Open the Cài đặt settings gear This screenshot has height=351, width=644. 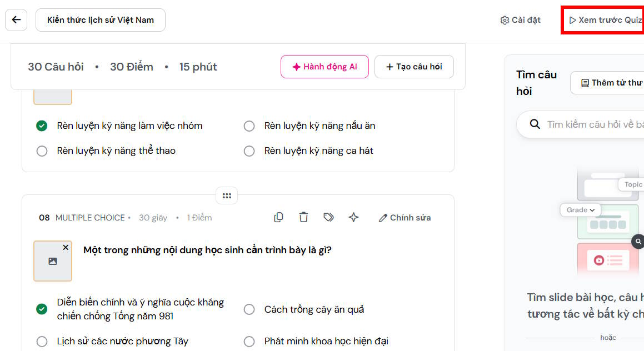click(x=520, y=19)
